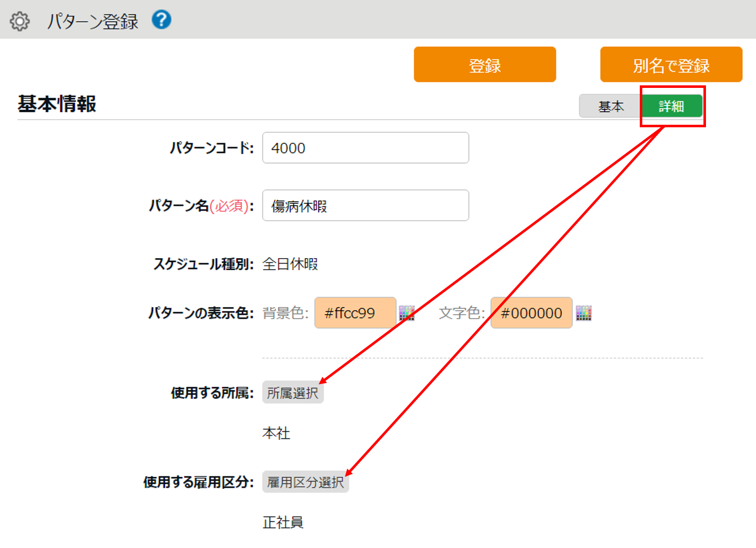This screenshot has width=756, height=548.
Task: Click the 本社 department text
Action: click(276, 433)
